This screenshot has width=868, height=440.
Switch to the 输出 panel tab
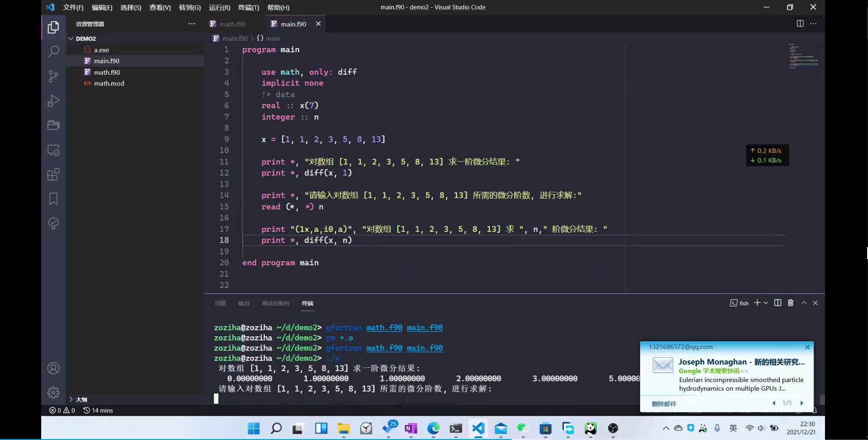click(244, 303)
